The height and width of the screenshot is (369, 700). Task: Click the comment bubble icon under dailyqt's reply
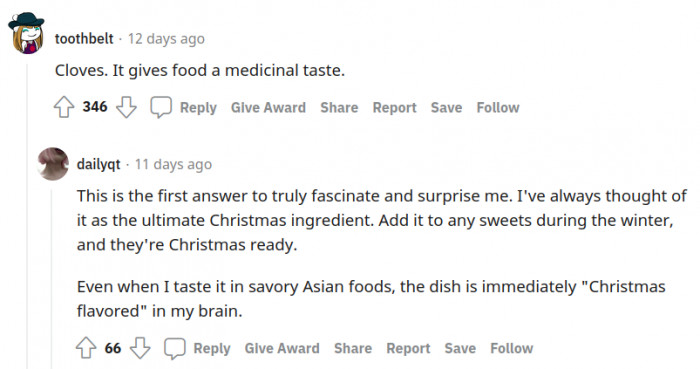coord(175,348)
